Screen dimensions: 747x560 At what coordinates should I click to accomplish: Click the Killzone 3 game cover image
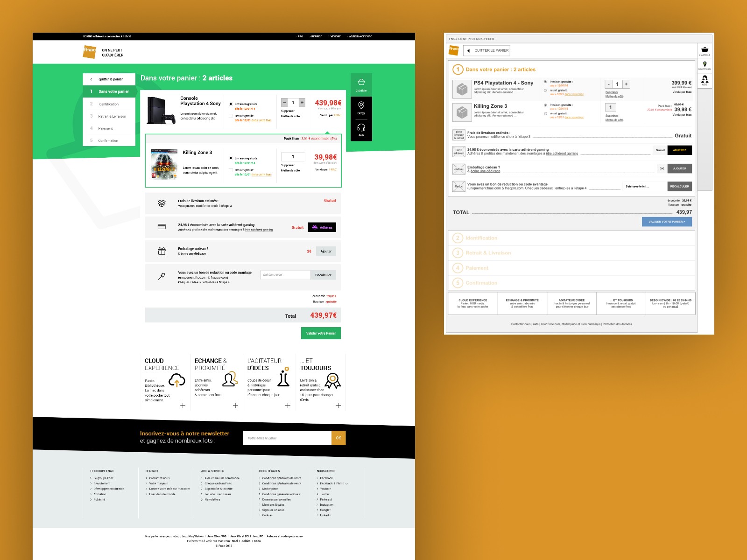pyautogui.click(x=164, y=164)
